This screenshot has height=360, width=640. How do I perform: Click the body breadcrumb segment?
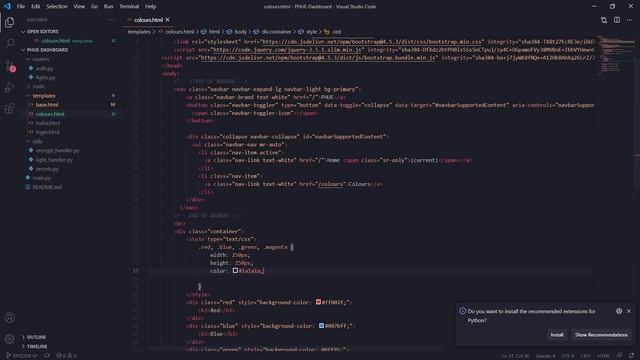[x=240, y=31]
